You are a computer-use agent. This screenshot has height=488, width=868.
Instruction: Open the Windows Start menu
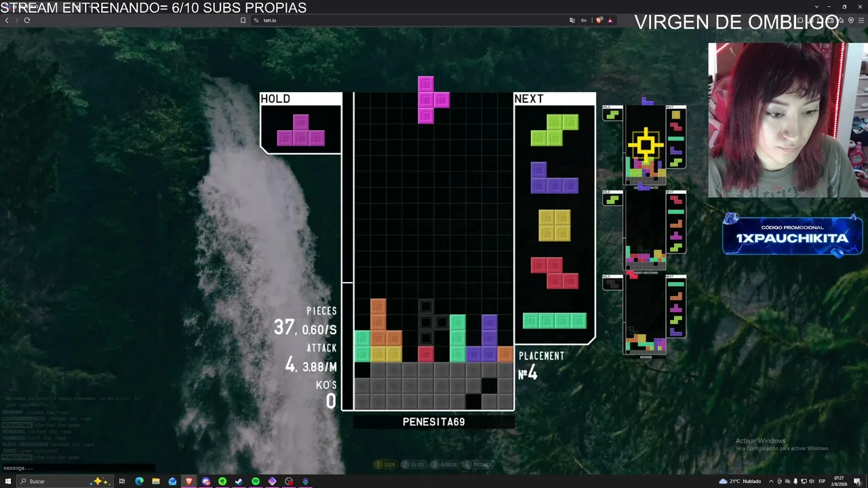(7, 481)
